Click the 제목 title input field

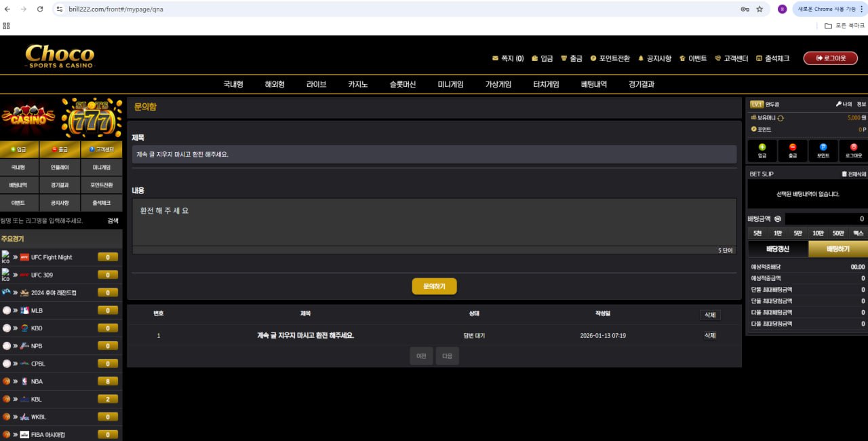pos(434,154)
